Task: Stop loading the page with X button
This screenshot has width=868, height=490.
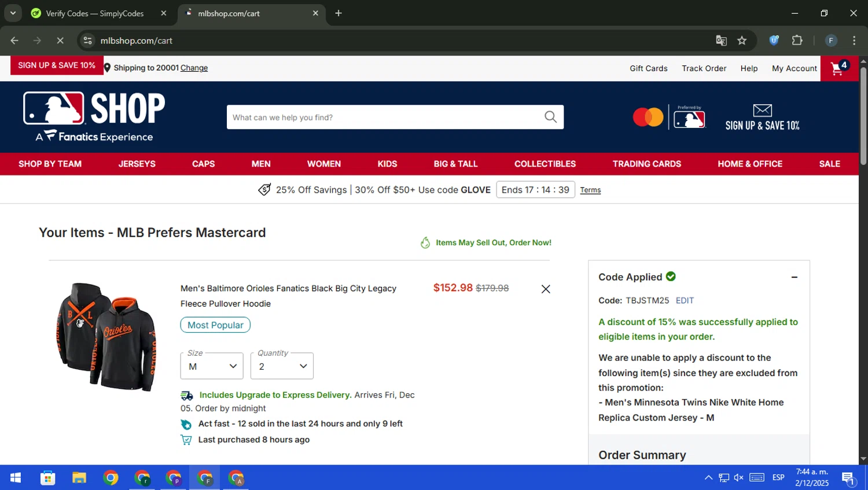Action: click(60, 40)
